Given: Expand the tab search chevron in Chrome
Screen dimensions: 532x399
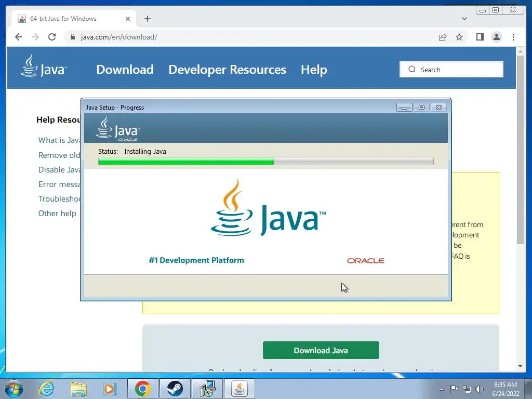Looking at the screenshot, I should pyautogui.click(x=464, y=19).
